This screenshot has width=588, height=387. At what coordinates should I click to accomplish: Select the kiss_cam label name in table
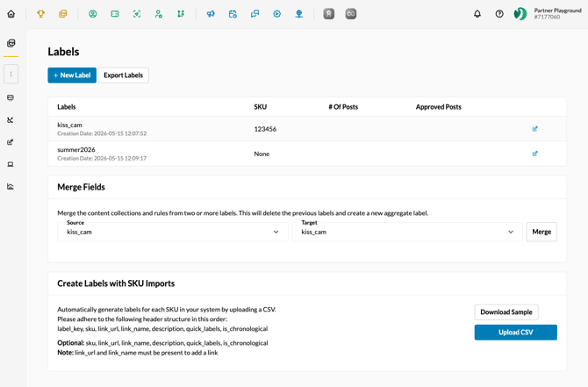pyautogui.click(x=69, y=125)
